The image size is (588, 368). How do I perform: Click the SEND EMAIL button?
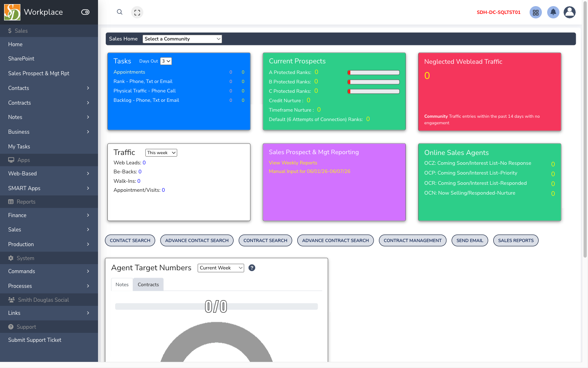pyautogui.click(x=470, y=240)
